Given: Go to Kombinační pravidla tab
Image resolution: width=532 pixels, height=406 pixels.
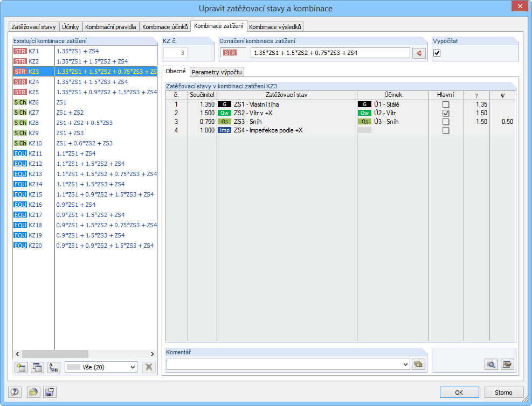Looking at the screenshot, I should point(110,27).
